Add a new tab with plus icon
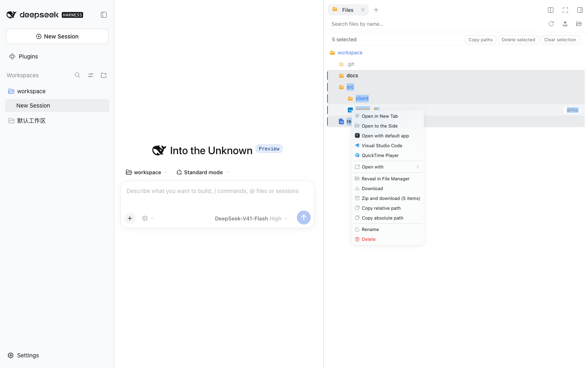The height and width of the screenshot is (368, 588). point(376,10)
